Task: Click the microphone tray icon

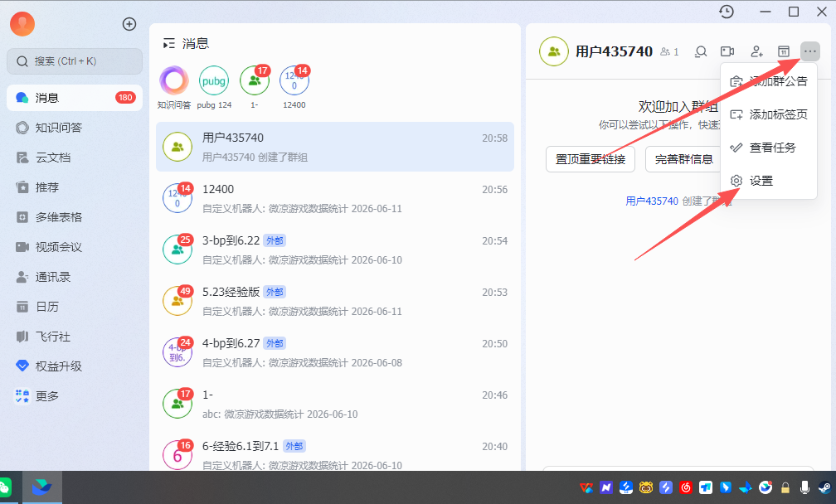Action: (x=804, y=487)
